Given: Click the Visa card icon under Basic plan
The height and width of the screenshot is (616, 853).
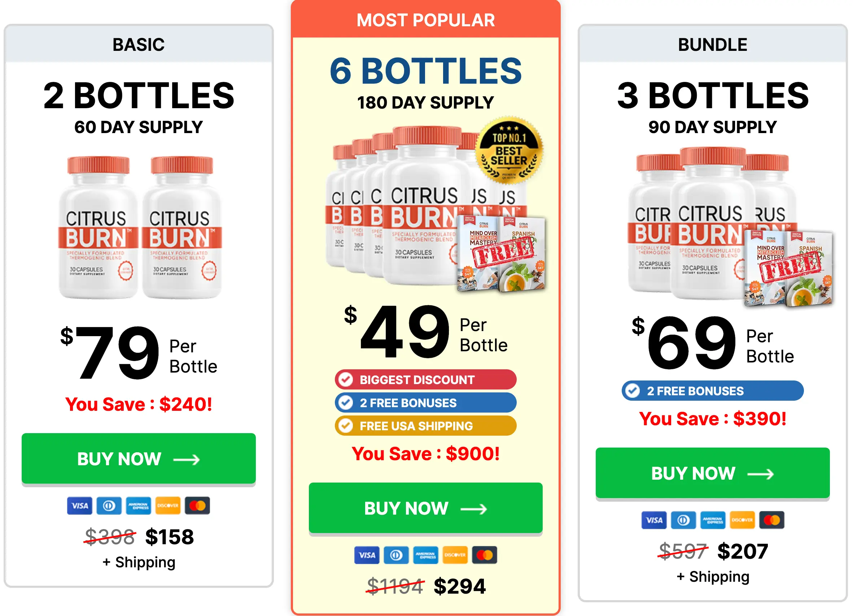Looking at the screenshot, I should click(x=79, y=506).
